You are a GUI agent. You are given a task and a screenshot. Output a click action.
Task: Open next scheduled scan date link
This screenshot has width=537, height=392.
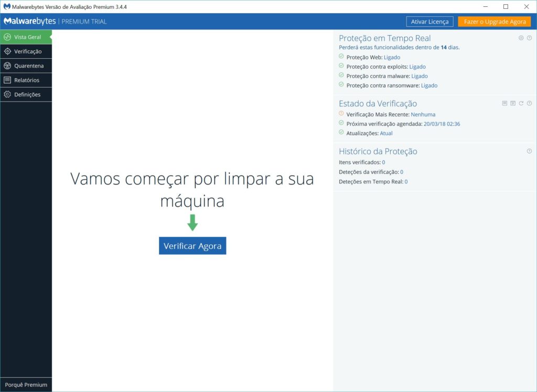point(442,124)
